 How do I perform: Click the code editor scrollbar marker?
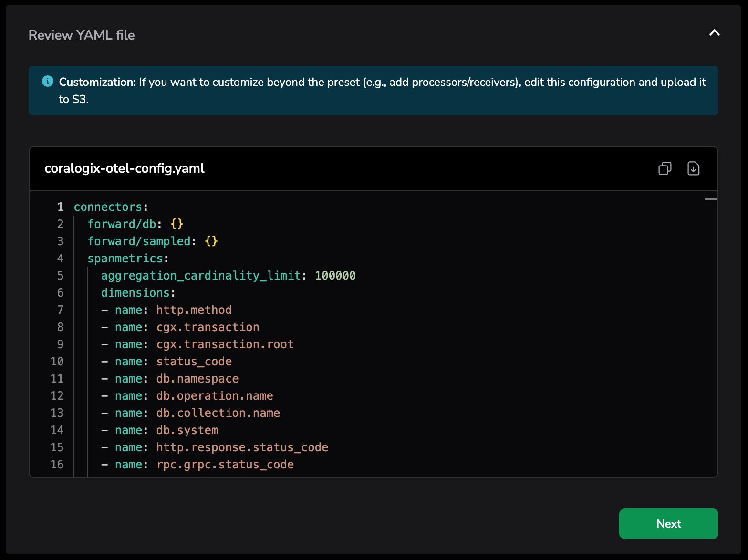point(711,199)
